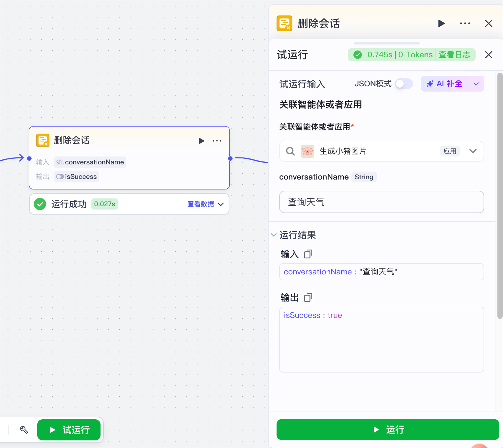
Task: Click the 运行成功 green check icon
Action: tap(40, 204)
